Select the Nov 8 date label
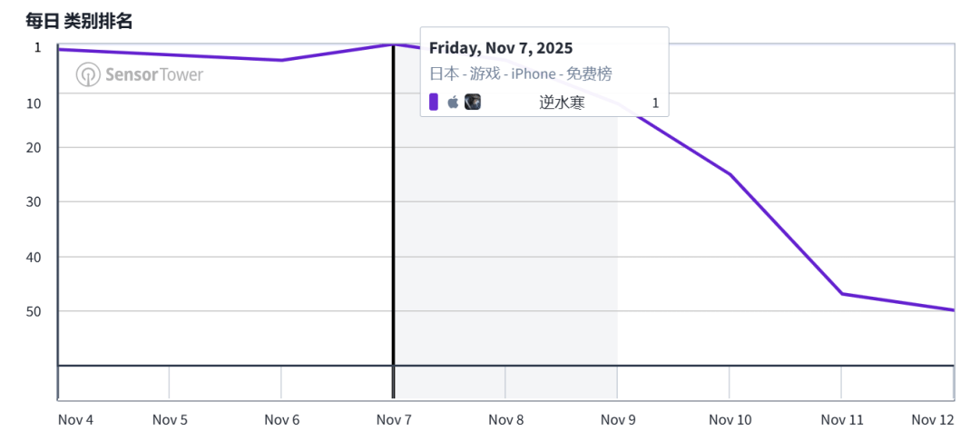Viewport: 980px width, 431px height. coord(505,419)
